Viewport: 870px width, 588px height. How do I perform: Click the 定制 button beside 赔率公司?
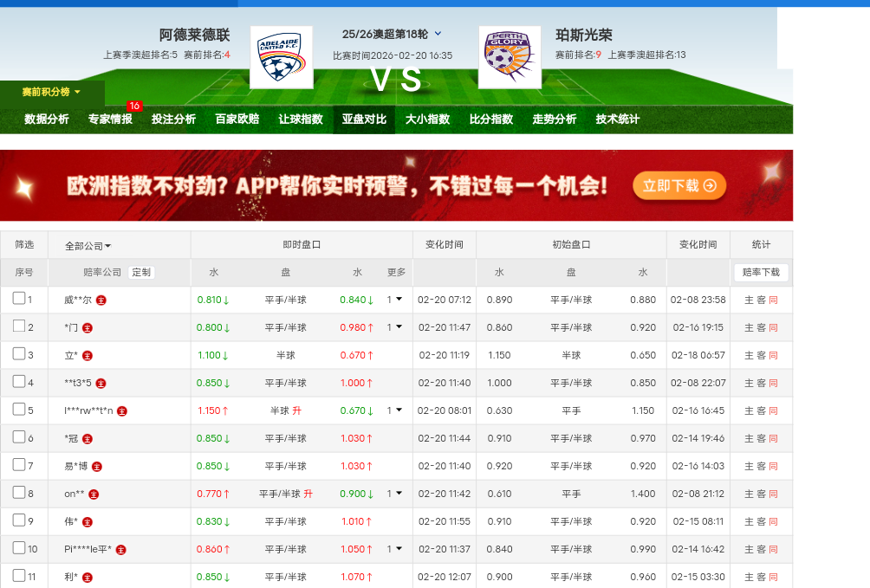coord(141,272)
